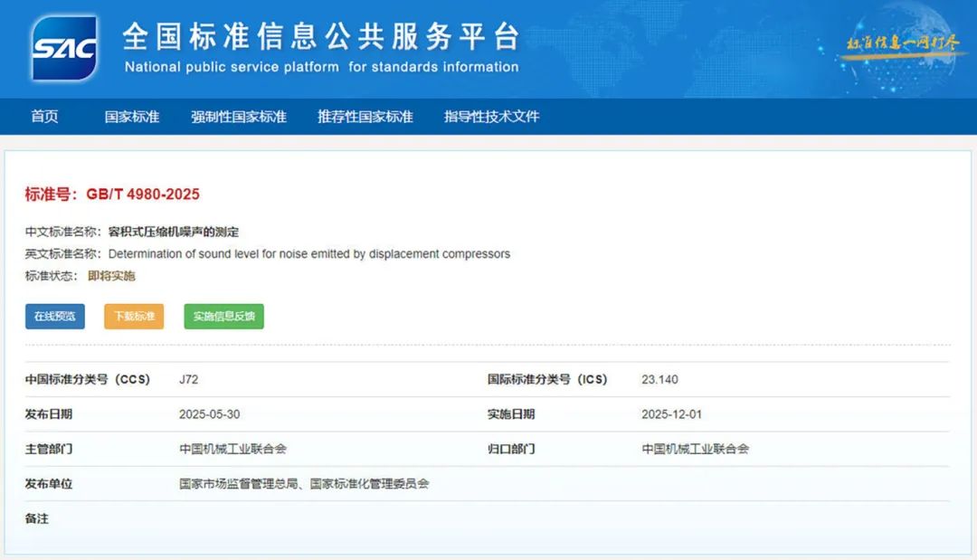
Task: Click the orange 下载标准 download button
Action: point(133,317)
